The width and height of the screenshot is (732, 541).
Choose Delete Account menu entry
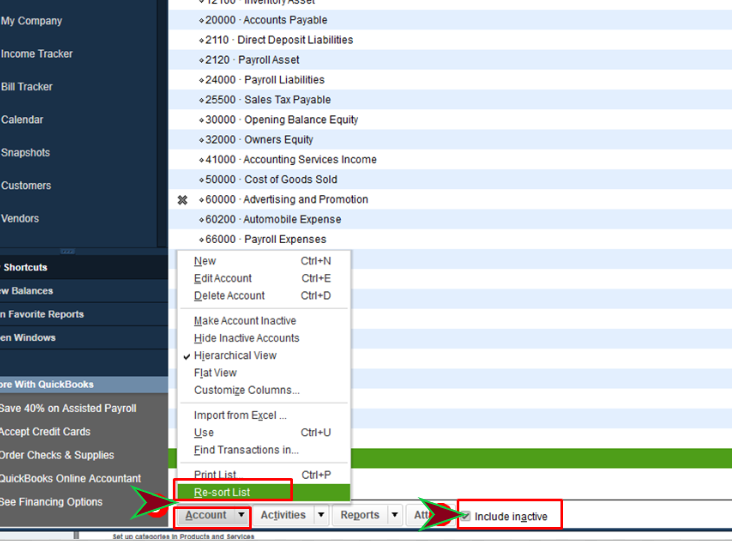(x=264, y=295)
